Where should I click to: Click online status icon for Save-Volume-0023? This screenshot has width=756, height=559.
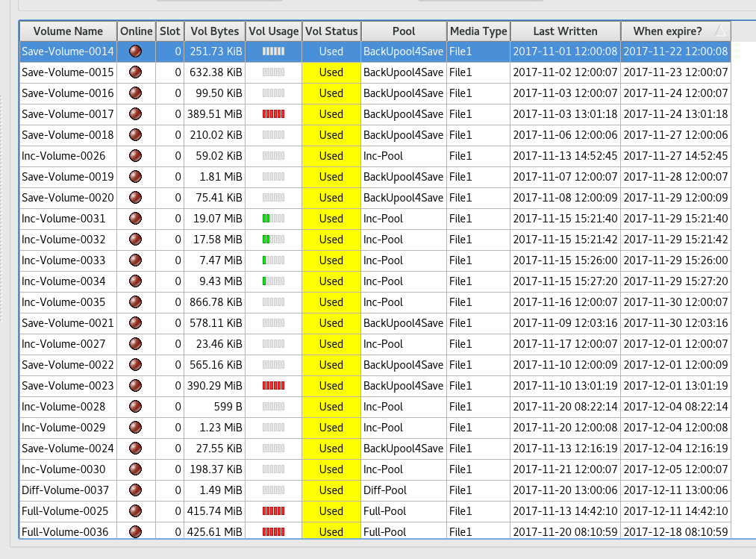coord(136,385)
